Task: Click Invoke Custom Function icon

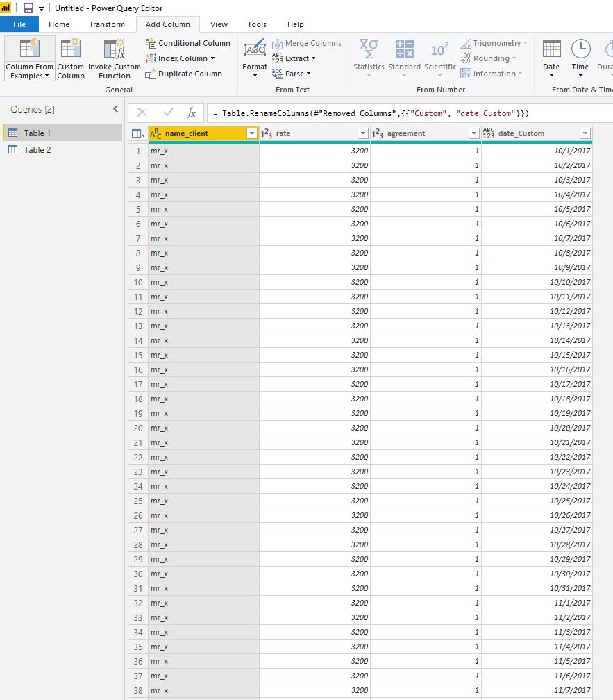Action: [x=115, y=49]
